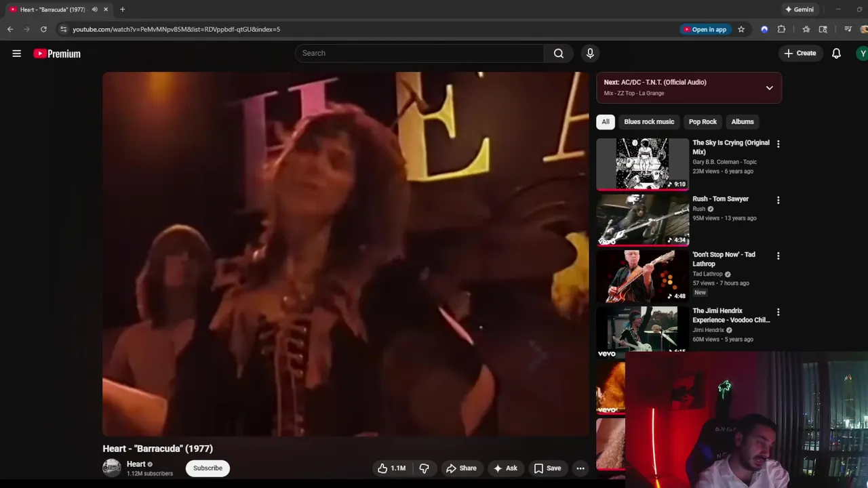Open the tab search icon in the toolbar
Viewport: 868px width, 488px height.
tap(823, 29)
